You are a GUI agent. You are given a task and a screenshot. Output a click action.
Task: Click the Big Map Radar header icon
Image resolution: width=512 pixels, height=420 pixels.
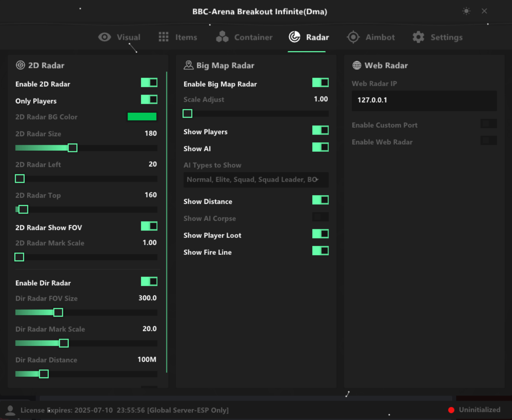(188, 65)
